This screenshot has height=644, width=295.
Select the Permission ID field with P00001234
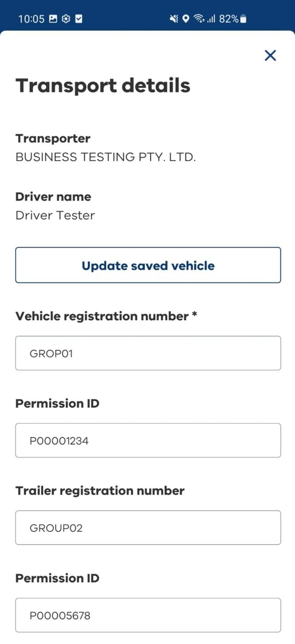pos(148,440)
